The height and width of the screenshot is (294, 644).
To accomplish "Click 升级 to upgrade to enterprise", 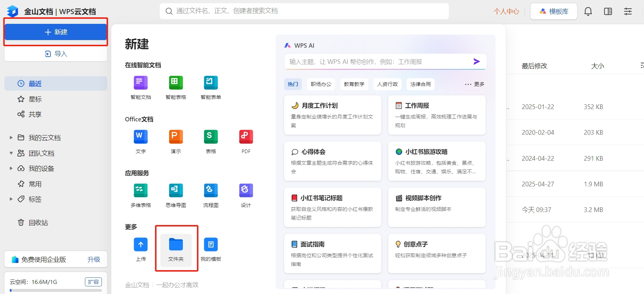I will tap(94, 259).
